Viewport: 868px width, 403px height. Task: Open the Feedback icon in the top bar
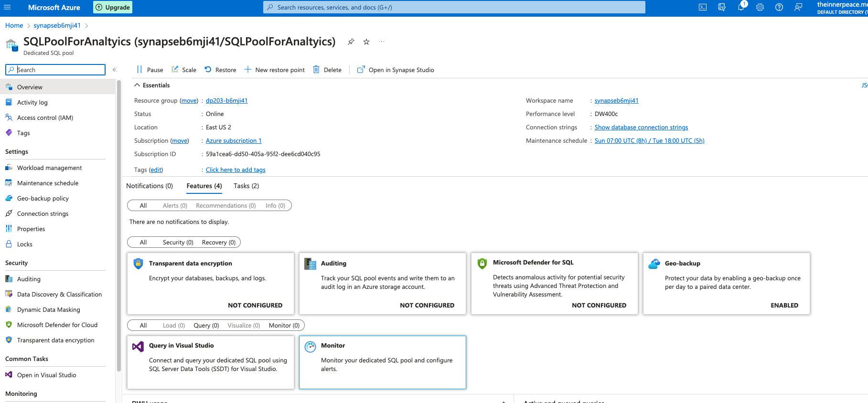[x=798, y=7]
